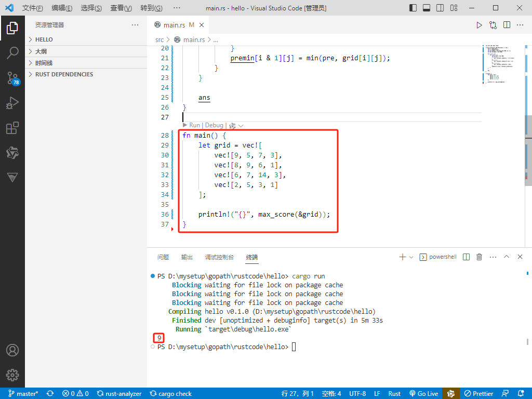Viewport: 532px width, 399px height.
Task: Open terminal panel more actions ellipsis
Action: tap(493, 257)
